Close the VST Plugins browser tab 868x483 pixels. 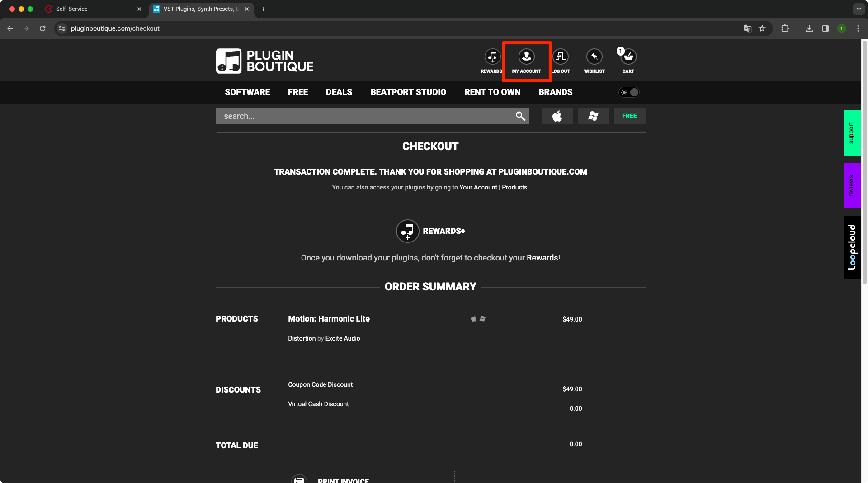pyautogui.click(x=247, y=9)
